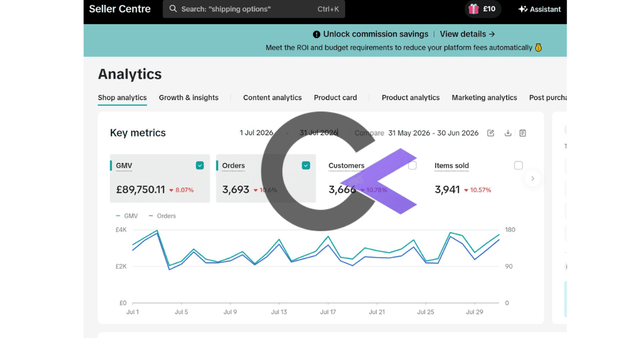Click the £89,750.11 GMV value
The height and width of the screenshot is (338, 644).
[x=141, y=189]
